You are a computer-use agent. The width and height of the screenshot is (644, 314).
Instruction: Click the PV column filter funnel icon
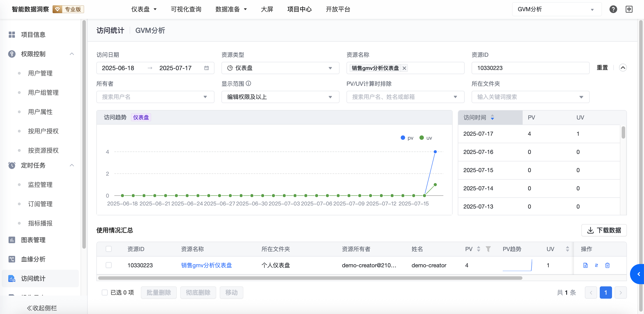pos(488,249)
